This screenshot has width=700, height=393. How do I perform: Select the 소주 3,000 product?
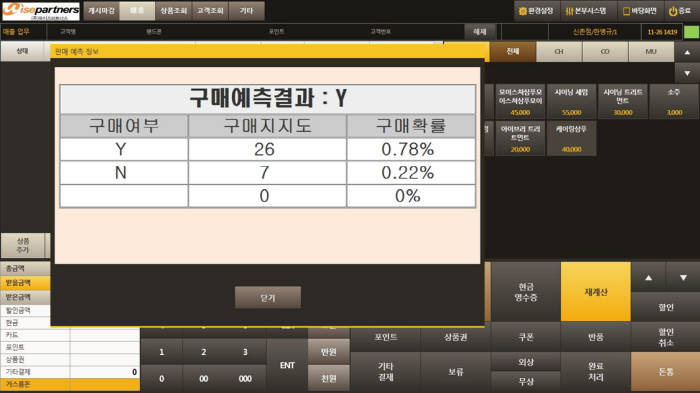pyautogui.click(x=674, y=102)
